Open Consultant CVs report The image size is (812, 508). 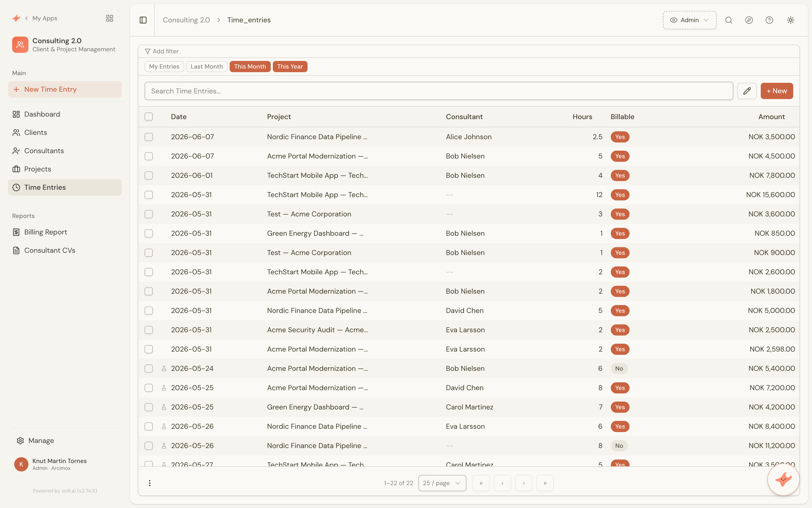65,250
